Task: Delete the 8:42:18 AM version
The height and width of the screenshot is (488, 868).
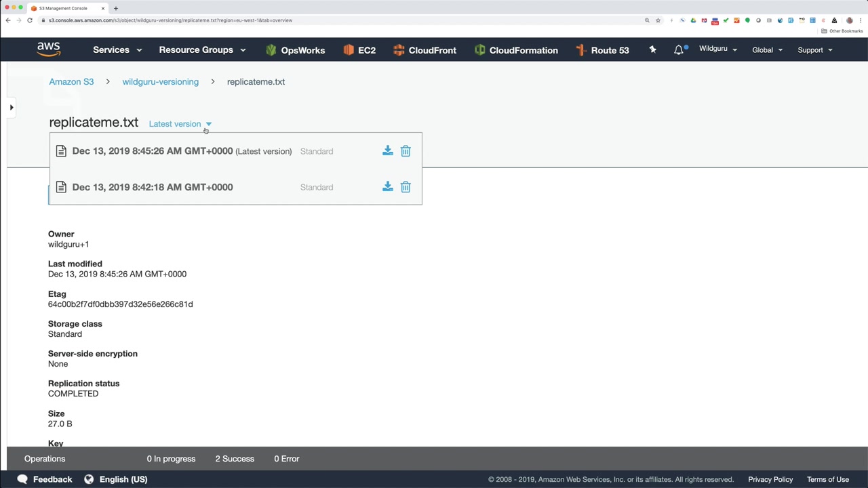Action: click(406, 186)
